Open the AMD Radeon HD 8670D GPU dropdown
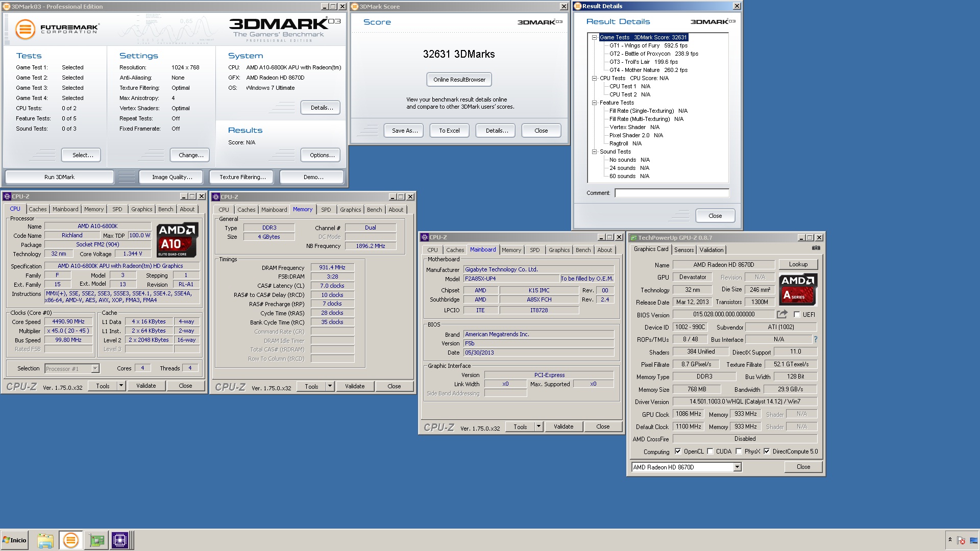This screenshot has width=980, height=551. tap(737, 467)
